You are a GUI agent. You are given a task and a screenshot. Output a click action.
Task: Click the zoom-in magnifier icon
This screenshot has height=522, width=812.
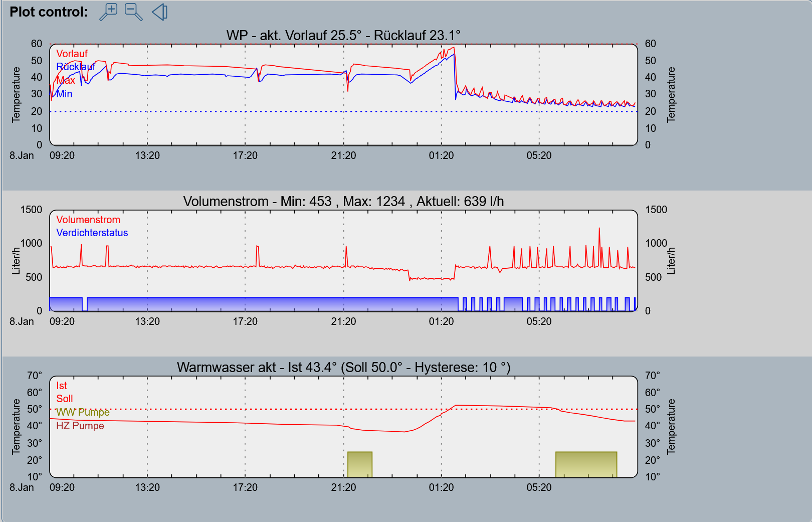(108, 12)
